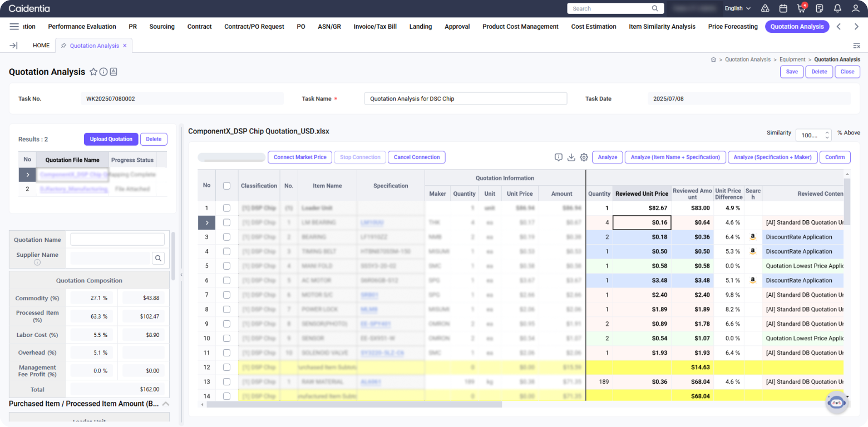Switch to the HOME tab
Image resolution: width=868 pixels, height=427 pixels.
click(x=41, y=46)
